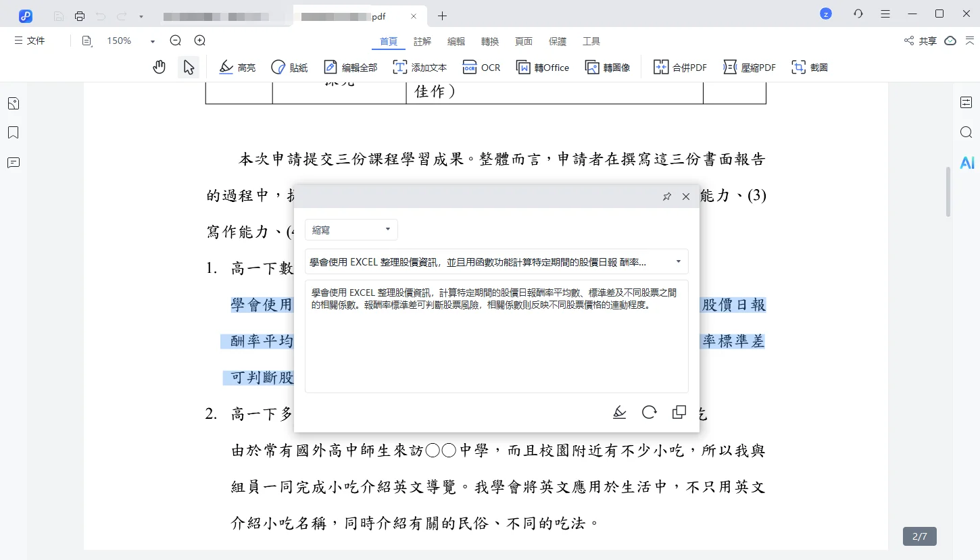Open the 文件 file menu

click(29, 41)
